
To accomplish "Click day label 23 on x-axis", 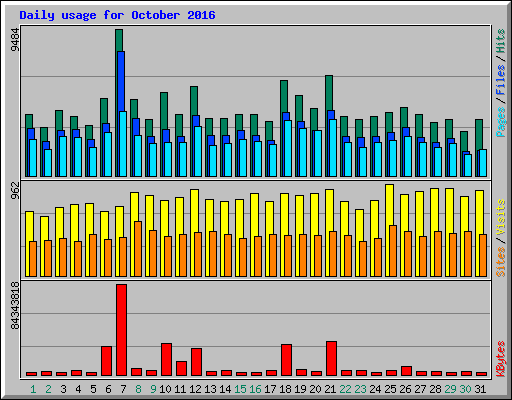I will (x=360, y=389).
